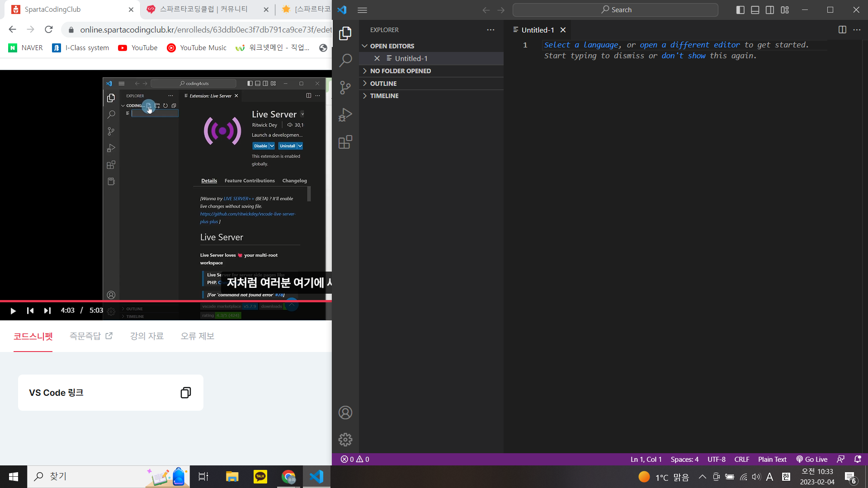This screenshot has height=488, width=868.
Task: Seek on the red video progress bar
Action: click(166, 300)
